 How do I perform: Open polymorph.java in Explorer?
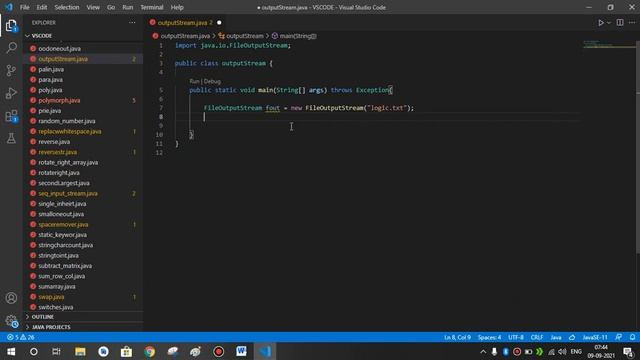59,100
